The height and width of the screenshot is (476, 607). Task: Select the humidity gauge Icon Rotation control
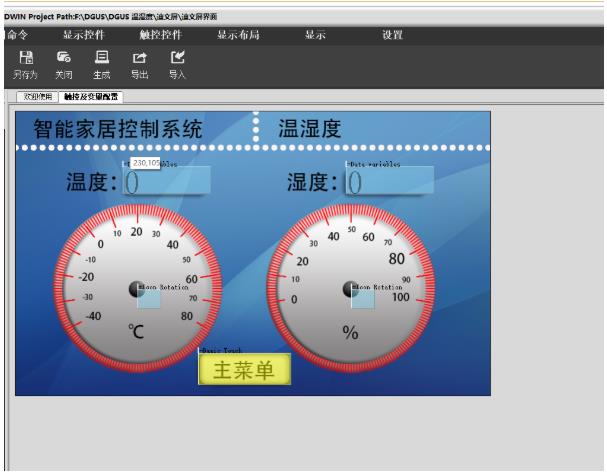tap(363, 299)
